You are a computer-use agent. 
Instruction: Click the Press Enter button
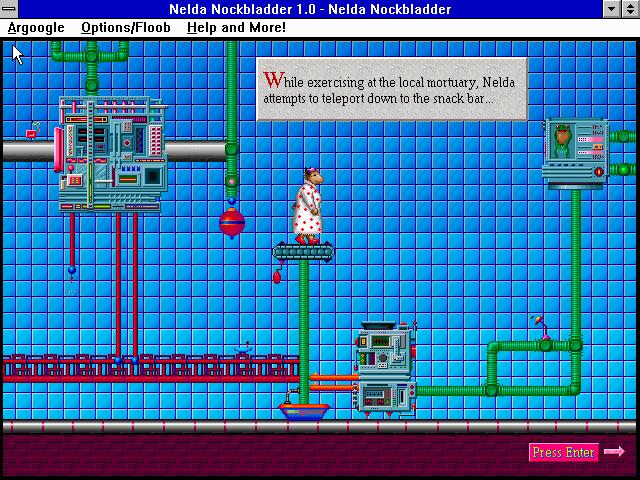(x=563, y=452)
